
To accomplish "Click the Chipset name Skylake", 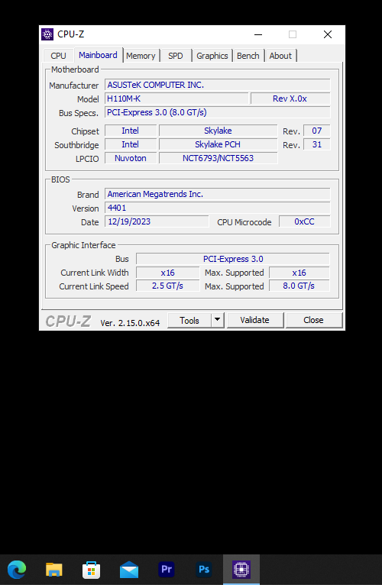I will [x=218, y=131].
